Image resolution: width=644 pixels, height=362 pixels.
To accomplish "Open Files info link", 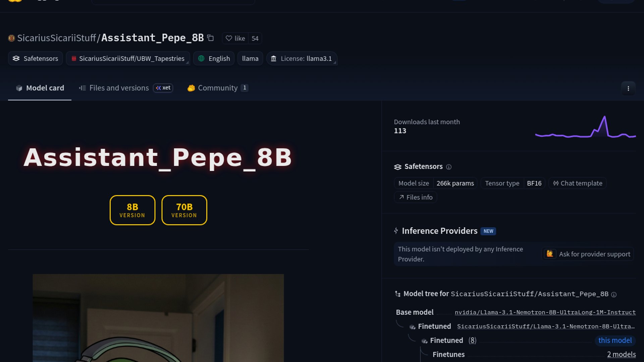I will (415, 197).
